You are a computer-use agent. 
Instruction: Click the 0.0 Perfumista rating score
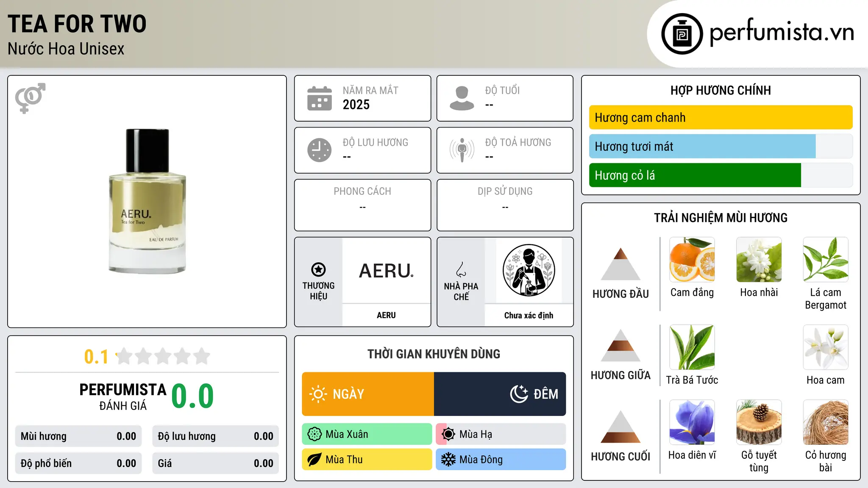click(x=192, y=396)
